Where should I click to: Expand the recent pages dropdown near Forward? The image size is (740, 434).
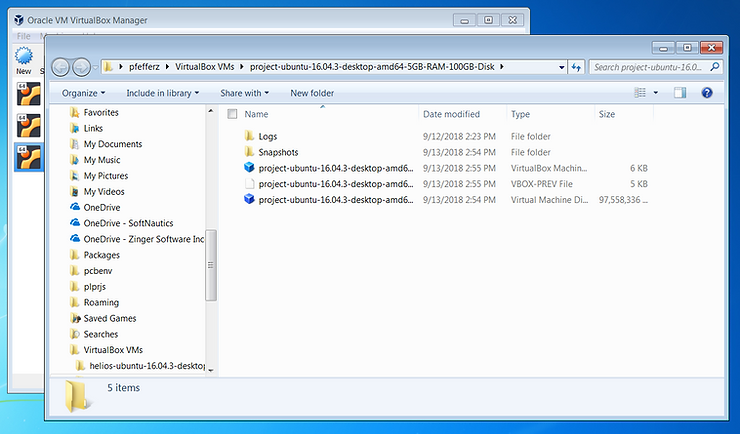point(96,67)
